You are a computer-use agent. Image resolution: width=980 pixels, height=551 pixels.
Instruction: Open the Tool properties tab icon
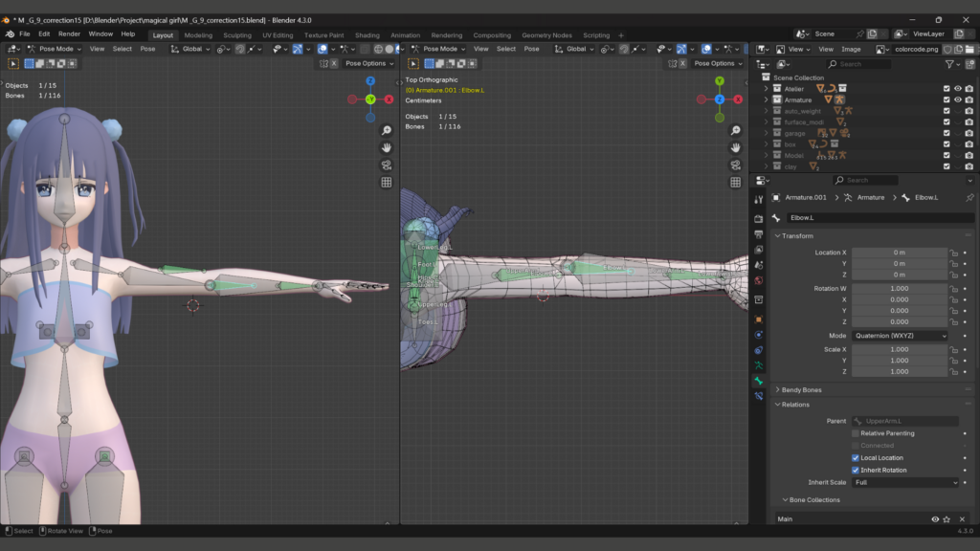(x=759, y=199)
